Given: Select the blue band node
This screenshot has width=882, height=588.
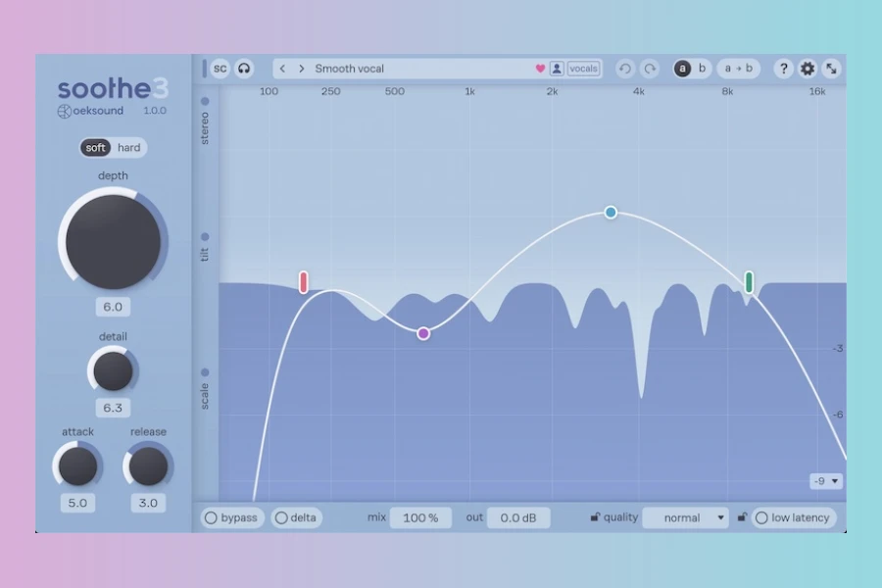Looking at the screenshot, I should 611,212.
